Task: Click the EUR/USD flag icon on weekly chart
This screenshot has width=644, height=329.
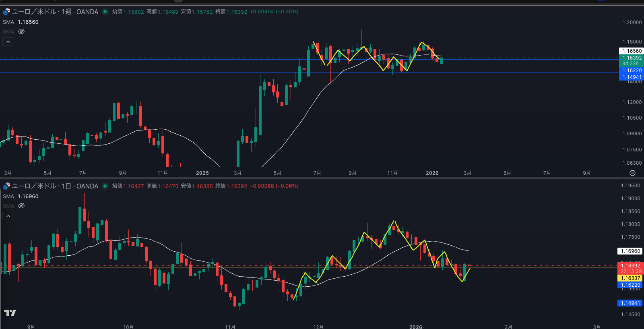Action: (6, 12)
